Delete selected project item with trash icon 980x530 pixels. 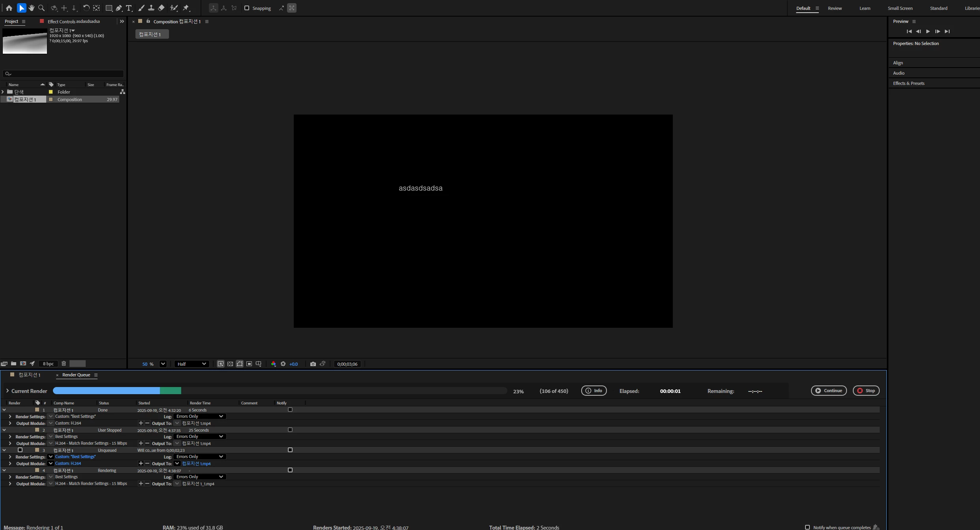(64, 363)
